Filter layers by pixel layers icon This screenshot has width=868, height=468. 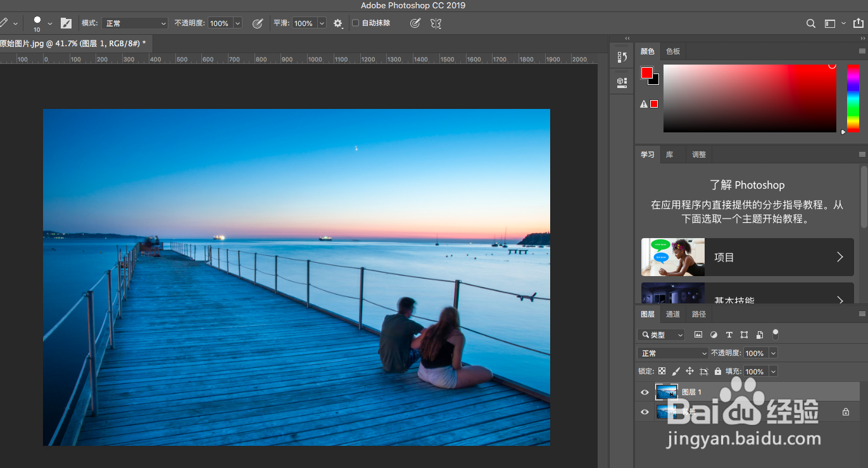698,334
